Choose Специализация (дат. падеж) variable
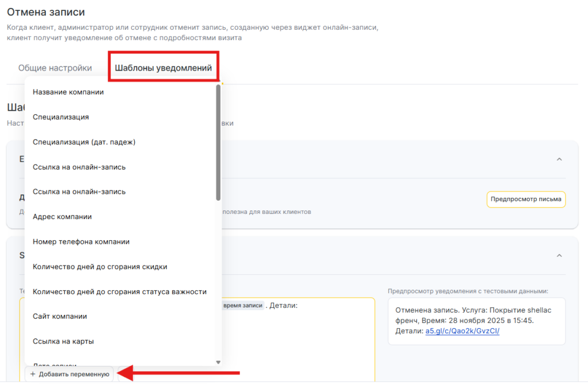Screen dimensions: 588x390 [84, 142]
